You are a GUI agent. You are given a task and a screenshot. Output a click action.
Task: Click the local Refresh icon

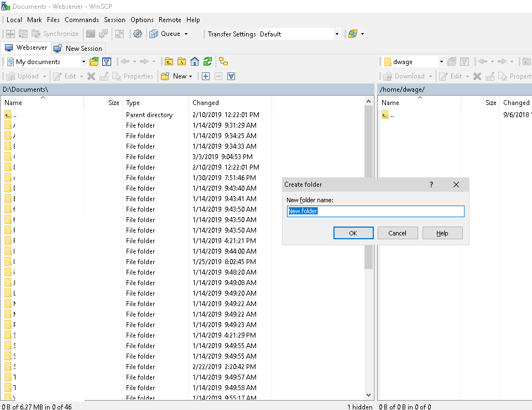click(207, 62)
